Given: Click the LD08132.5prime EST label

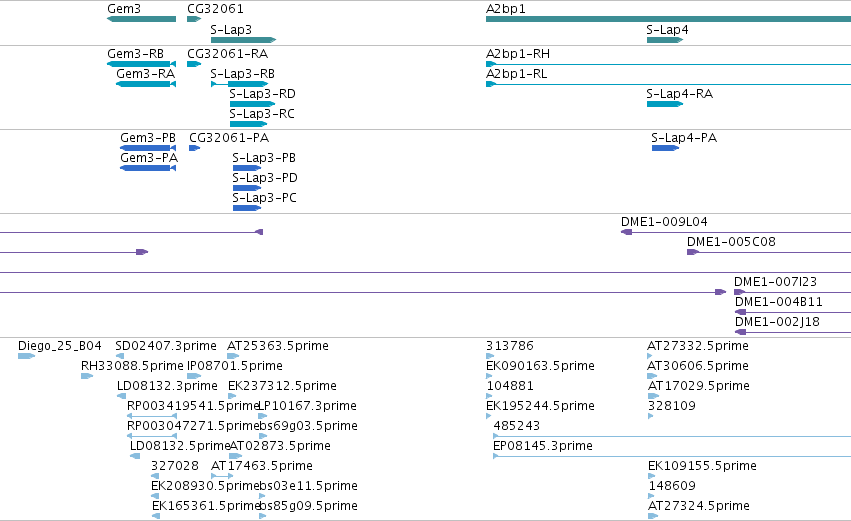Looking at the screenshot, I should (x=180, y=446).
